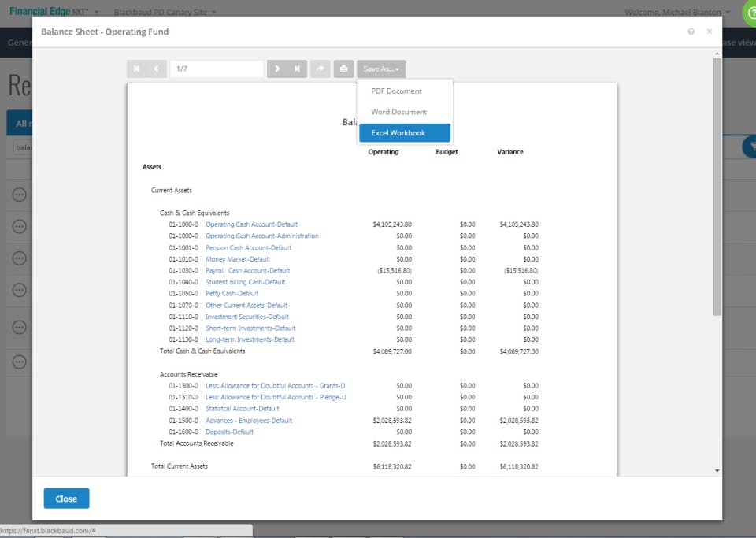The height and width of the screenshot is (538, 756).
Task: Click the Close button
Action: [x=66, y=499]
